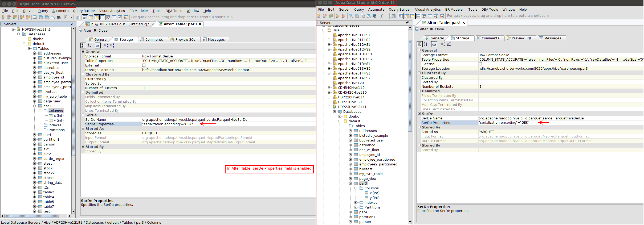Image resolution: width=644 pixels, height=225 pixels.
Task: Click Alter button in left window
Action: (85, 31)
